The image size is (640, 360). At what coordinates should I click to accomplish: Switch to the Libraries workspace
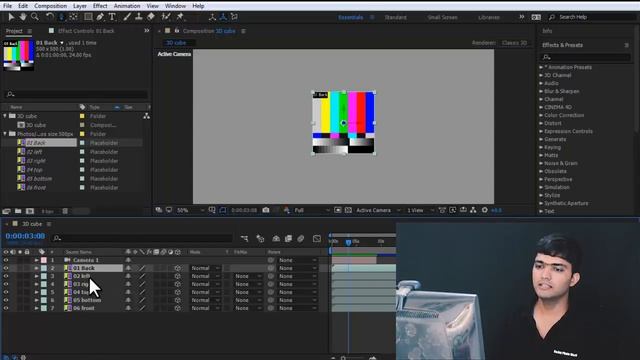pyautogui.click(x=489, y=17)
